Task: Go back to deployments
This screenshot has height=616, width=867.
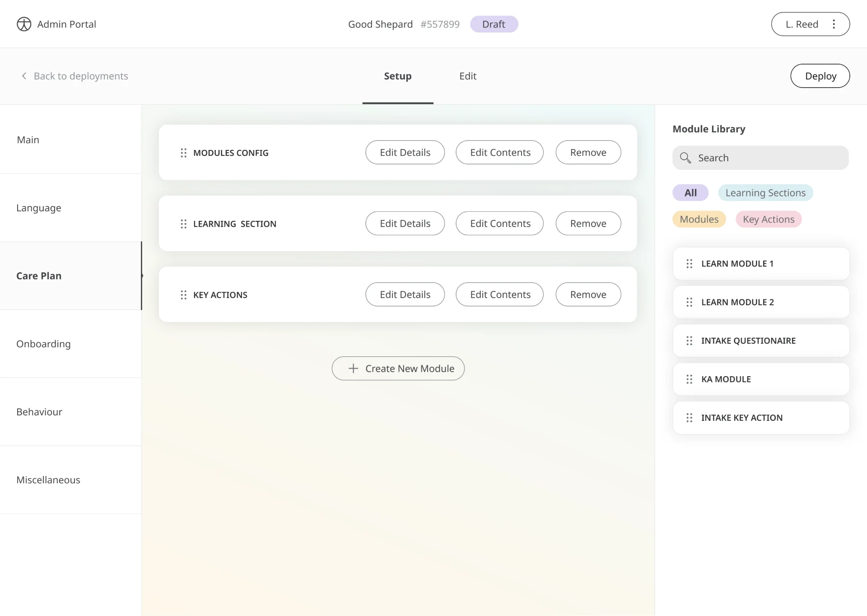Action: coord(75,76)
